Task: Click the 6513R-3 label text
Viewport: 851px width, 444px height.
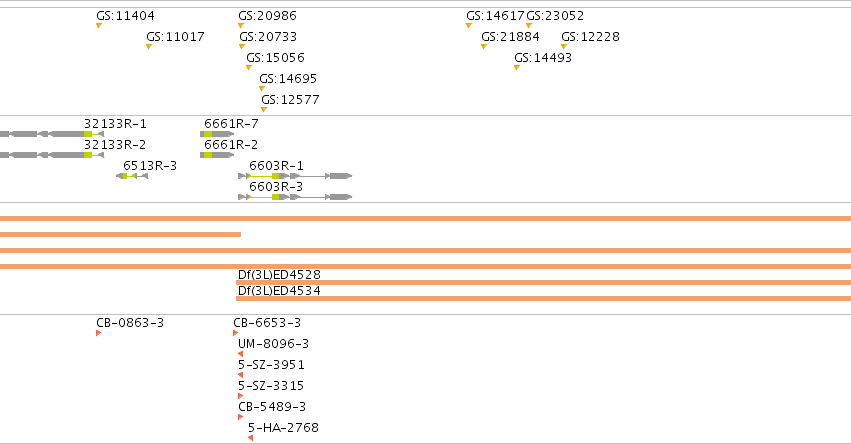Action: click(150, 166)
